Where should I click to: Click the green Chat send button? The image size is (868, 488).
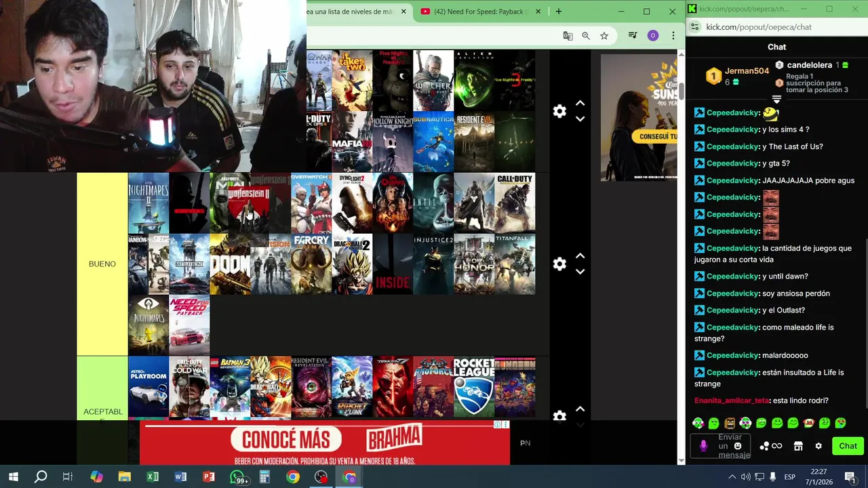(x=848, y=446)
